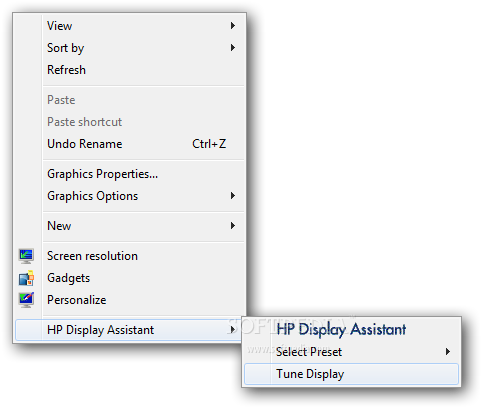The image size is (482, 408).
Task: Expand the View submenu arrow
Action: point(233,26)
